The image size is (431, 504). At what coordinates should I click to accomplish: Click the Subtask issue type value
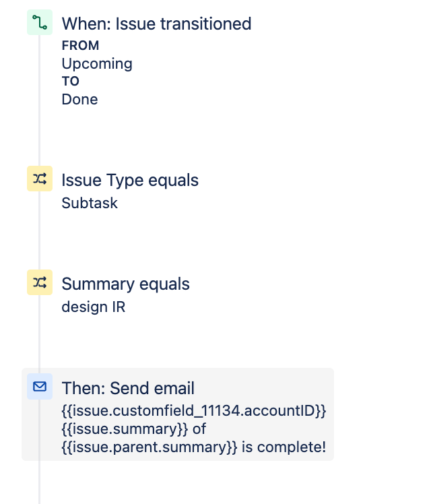[90, 203]
